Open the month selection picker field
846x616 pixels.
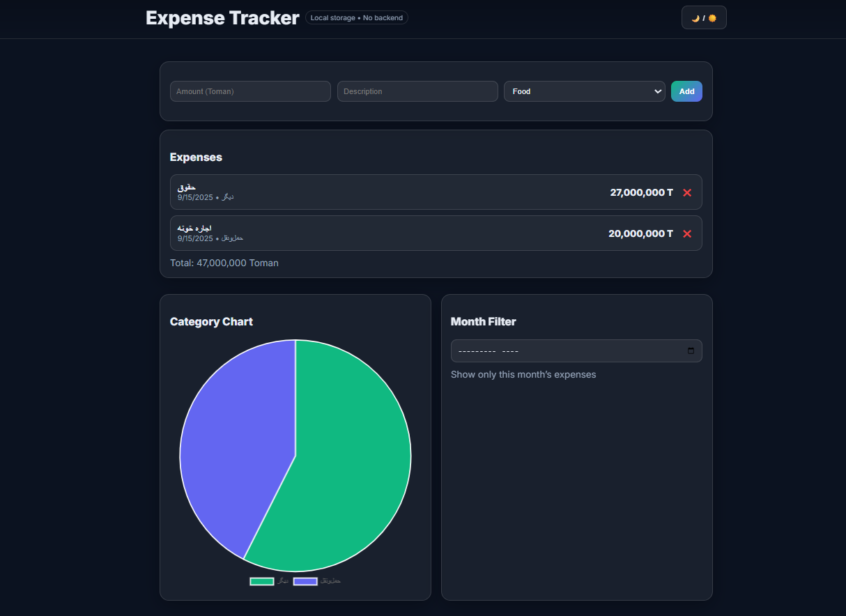[576, 351]
